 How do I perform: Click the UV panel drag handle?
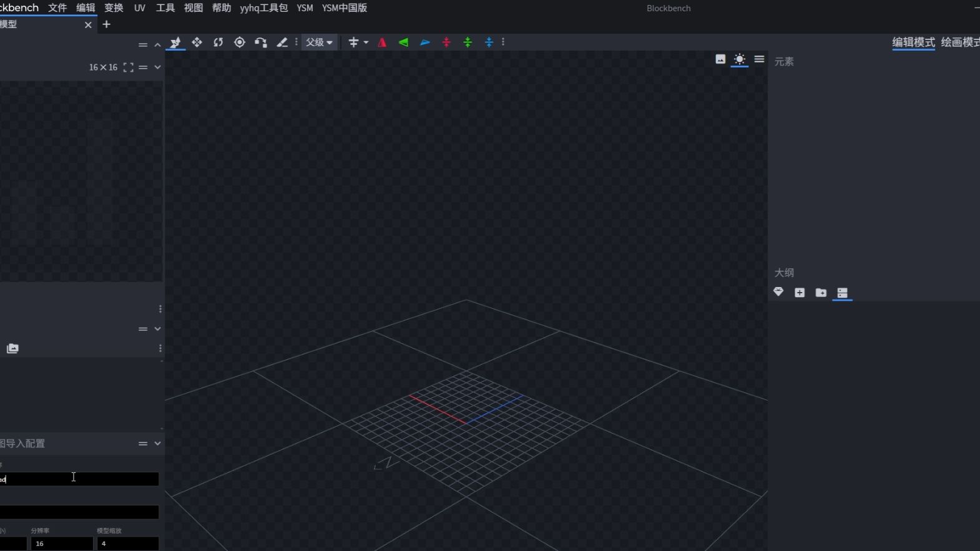tap(143, 67)
